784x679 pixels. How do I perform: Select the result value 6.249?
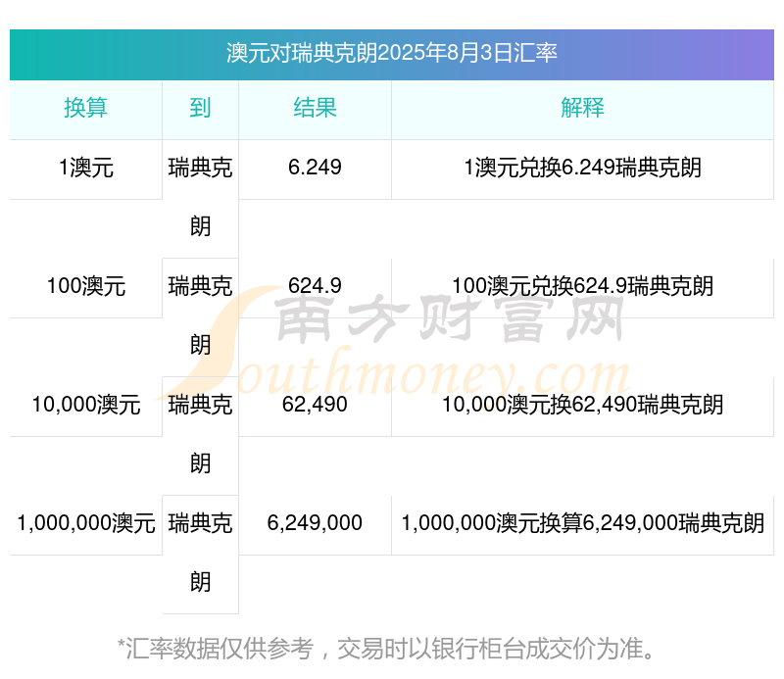coord(315,168)
